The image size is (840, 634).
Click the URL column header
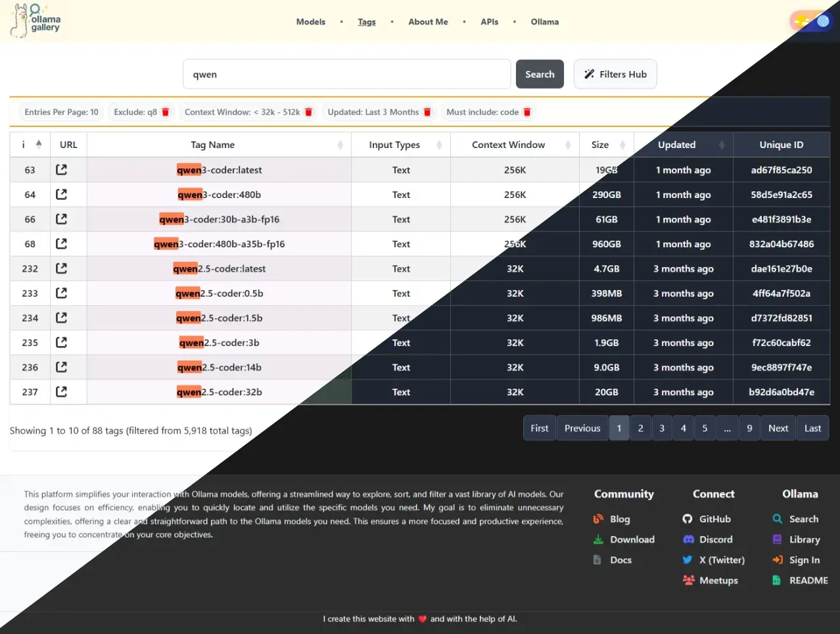[68, 145]
